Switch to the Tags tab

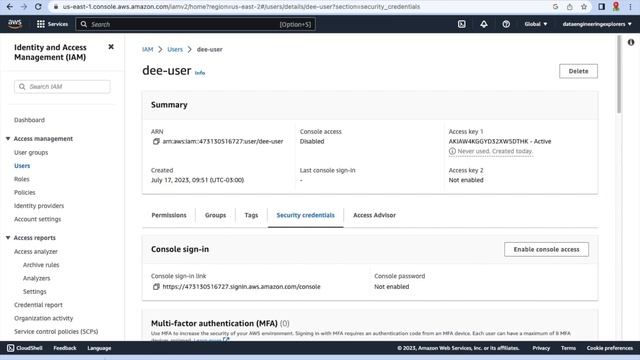251,215
